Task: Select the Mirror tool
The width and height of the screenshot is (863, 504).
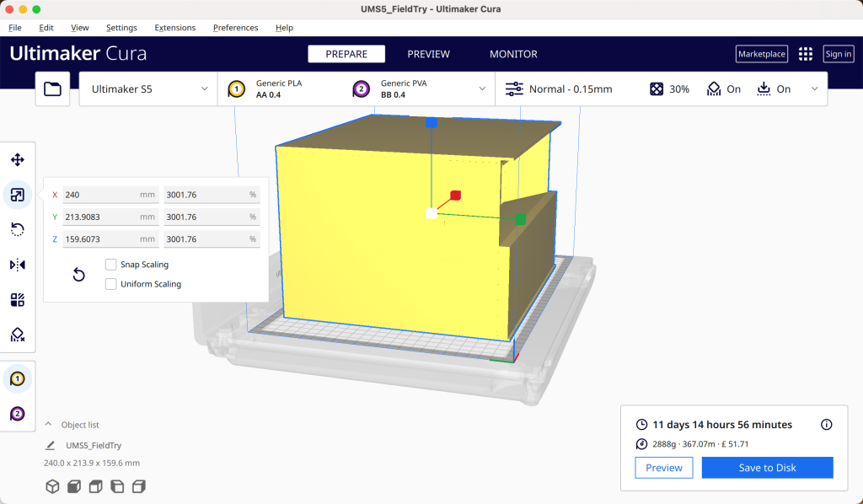Action: pyautogui.click(x=18, y=265)
